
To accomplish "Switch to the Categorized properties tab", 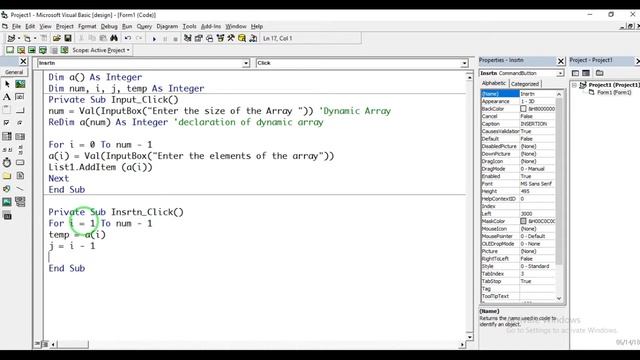I will [525, 84].
